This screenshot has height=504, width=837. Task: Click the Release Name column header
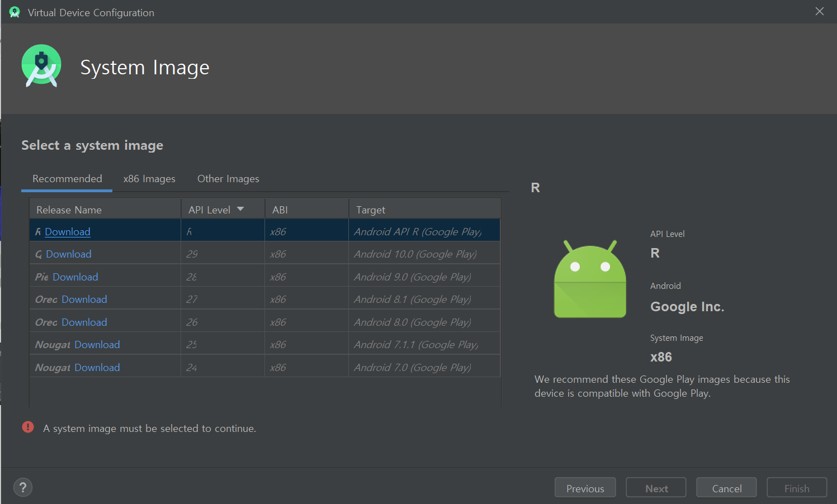(x=105, y=210)
